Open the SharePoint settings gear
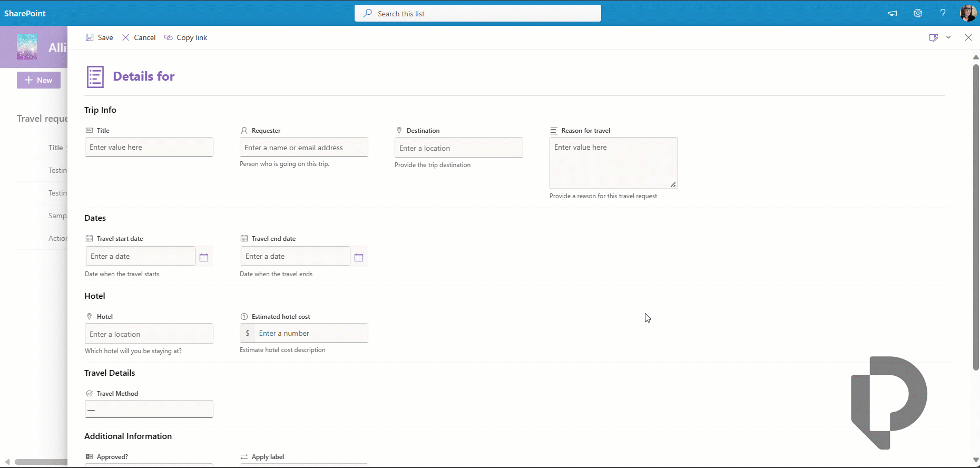Viewport: 980px width, 468px height. click(x=918, y=13)
